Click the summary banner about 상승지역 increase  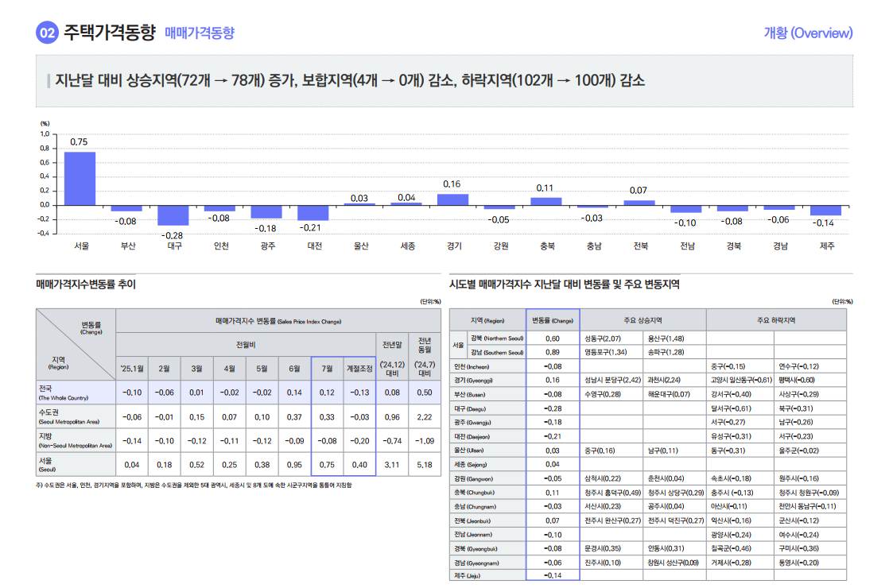pyautogui.click(x=348, y=79)
